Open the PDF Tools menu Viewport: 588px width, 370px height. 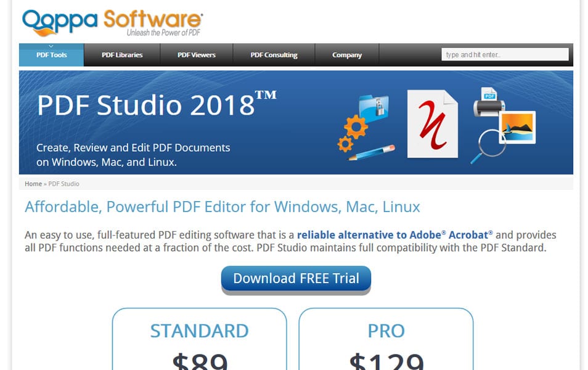pyautogui.click(x=51, y=55)
